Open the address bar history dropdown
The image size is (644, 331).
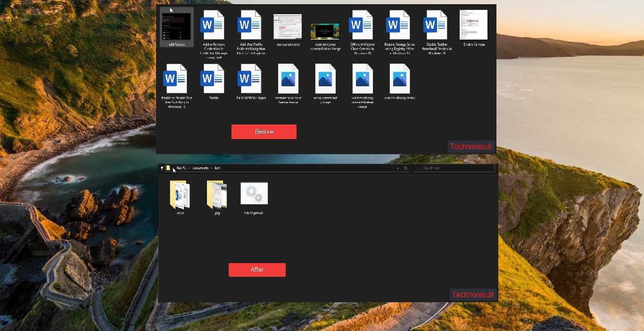pyautogui.click(x=398, y=168)
